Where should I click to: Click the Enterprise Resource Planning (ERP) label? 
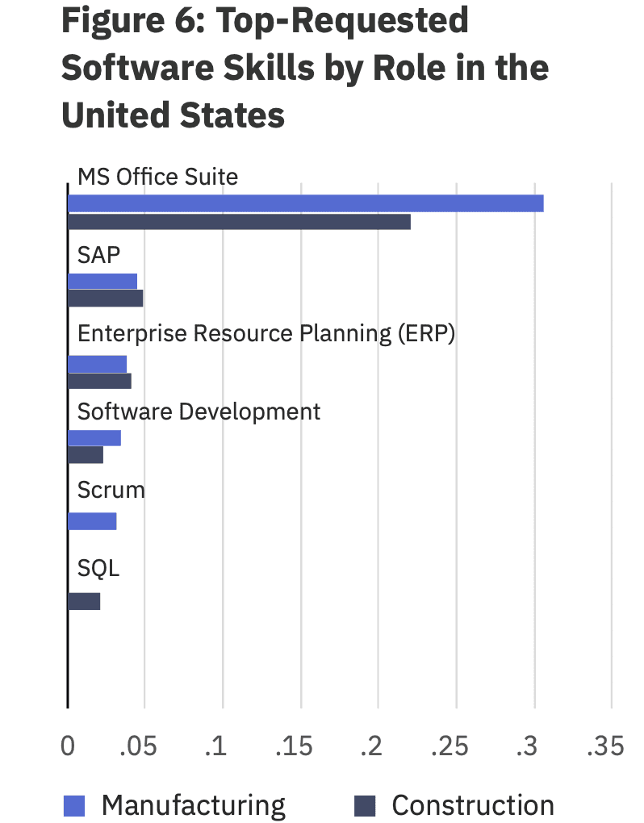click(266, 333)
